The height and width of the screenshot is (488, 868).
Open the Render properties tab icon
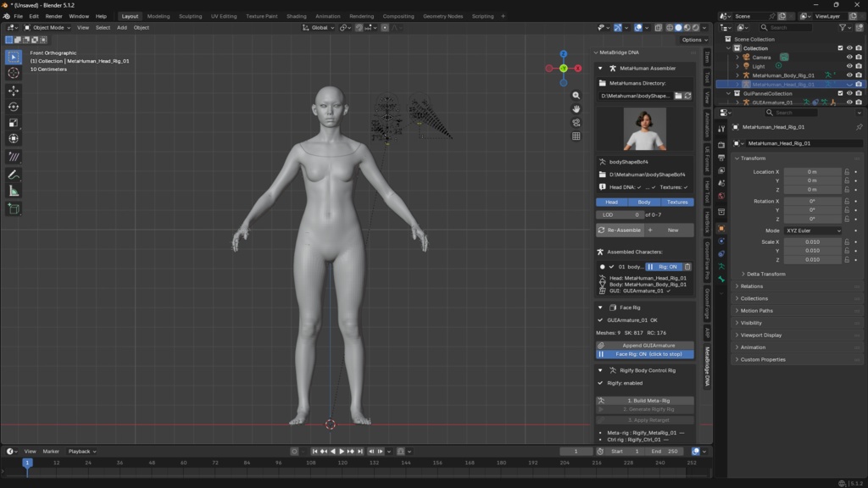coord(721,144)
